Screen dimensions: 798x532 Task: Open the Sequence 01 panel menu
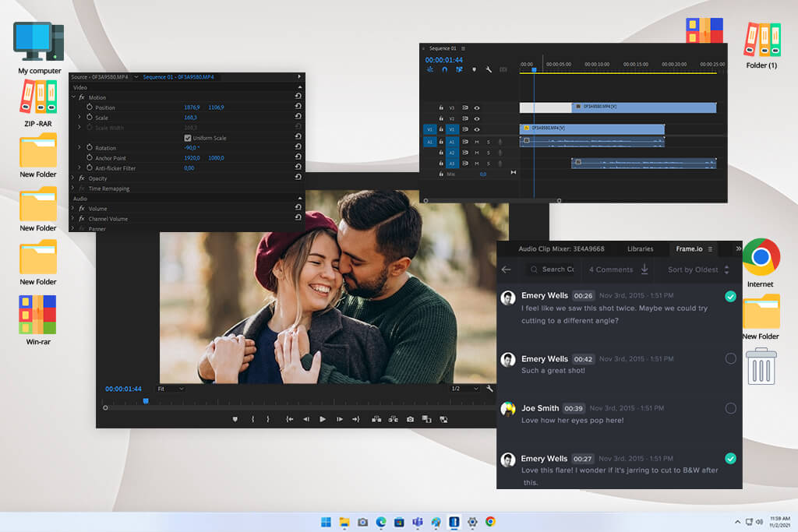click(x=463, y=49)
